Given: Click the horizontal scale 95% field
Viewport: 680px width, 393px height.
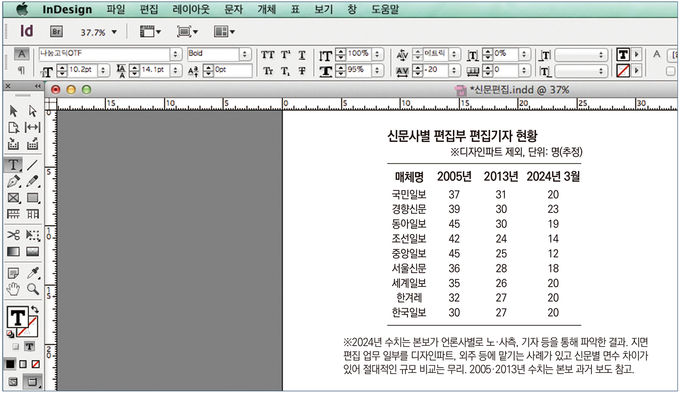Looking at the screenshot, I should coord(360,70).
